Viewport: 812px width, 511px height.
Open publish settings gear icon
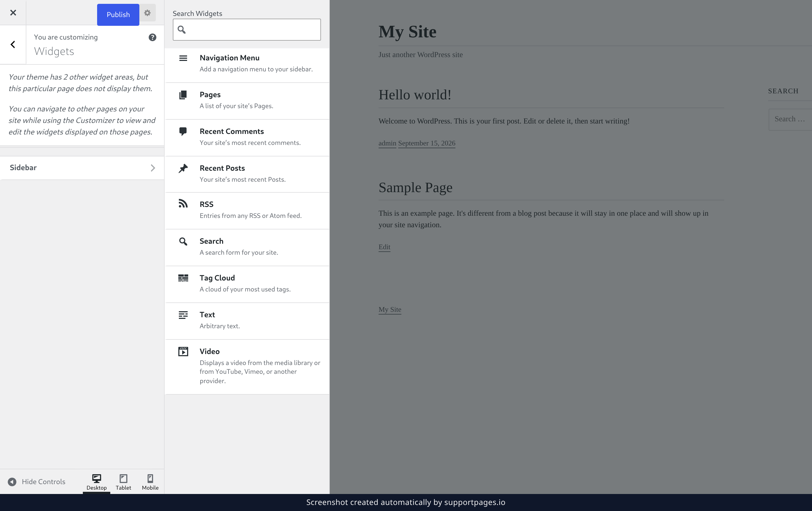(x=147, y=13)
